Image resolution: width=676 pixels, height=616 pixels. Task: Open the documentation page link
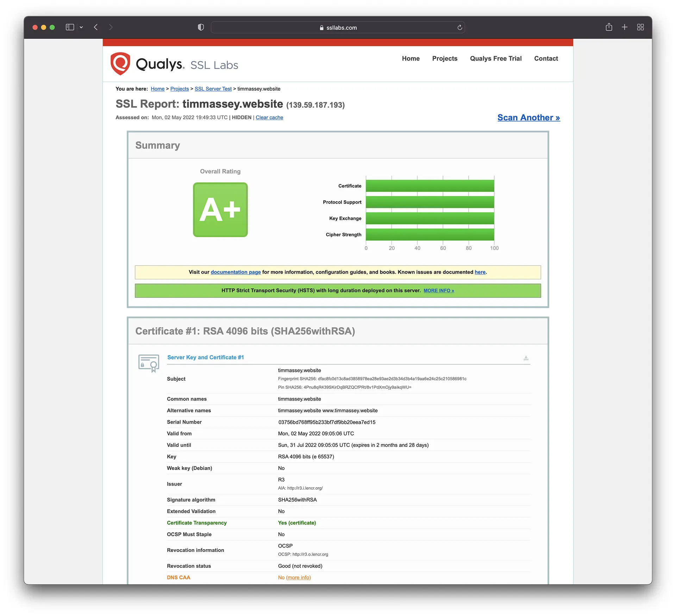[x=236, y=272]
